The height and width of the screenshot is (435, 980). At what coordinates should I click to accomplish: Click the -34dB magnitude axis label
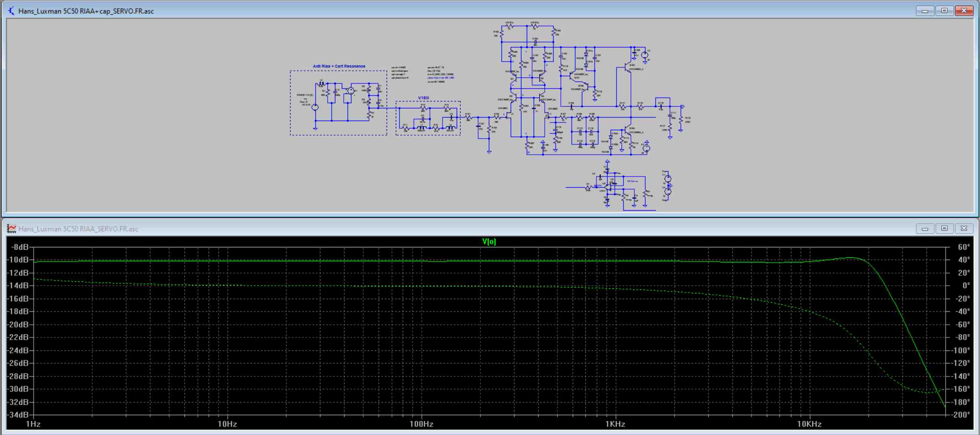click(x=18, y=415)
